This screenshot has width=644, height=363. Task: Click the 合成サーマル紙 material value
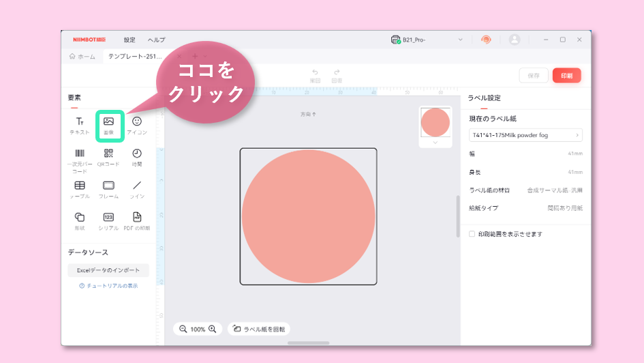[x=555, y=190]
